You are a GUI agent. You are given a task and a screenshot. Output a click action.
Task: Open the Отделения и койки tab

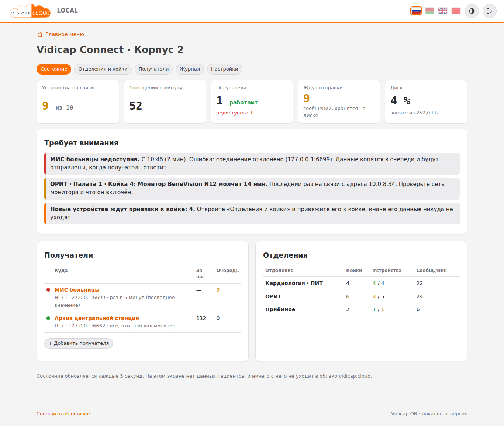(103, 69)
